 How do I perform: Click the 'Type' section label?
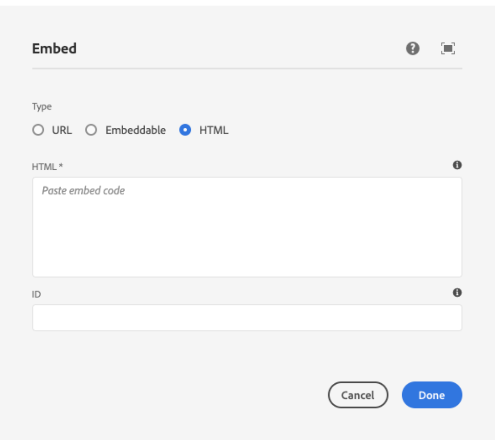pos(42,107)
